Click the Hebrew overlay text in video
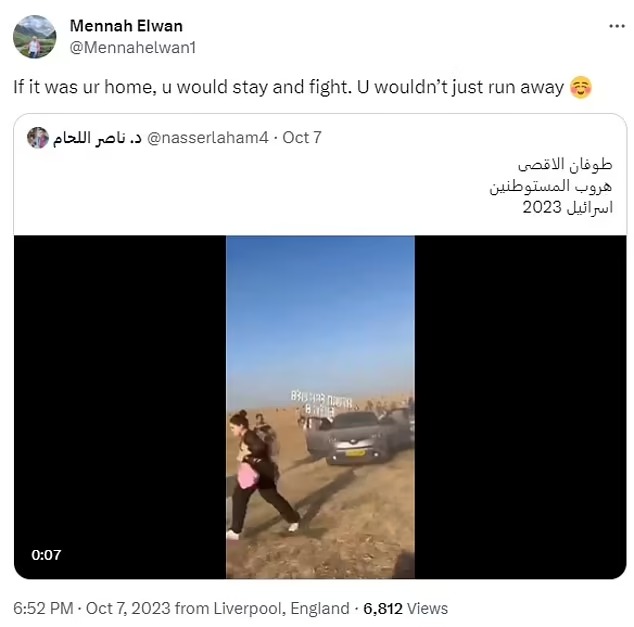 (x=321, y=403)
